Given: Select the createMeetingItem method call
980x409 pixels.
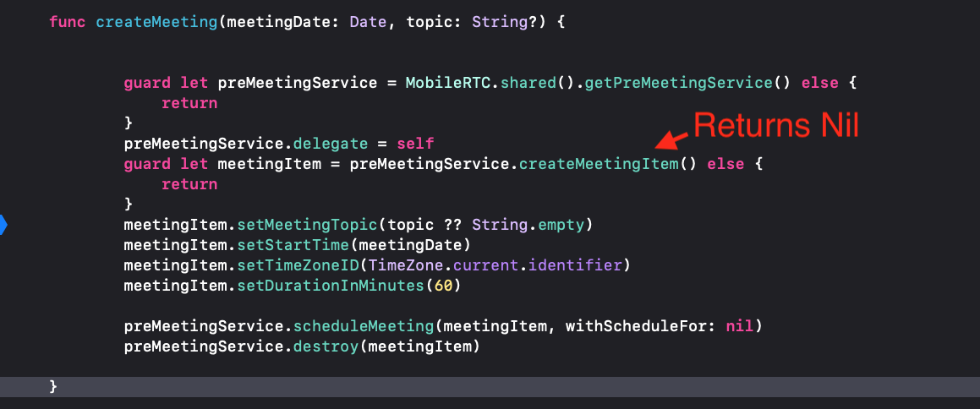Looking at the screenshot, I should point(599,164).
